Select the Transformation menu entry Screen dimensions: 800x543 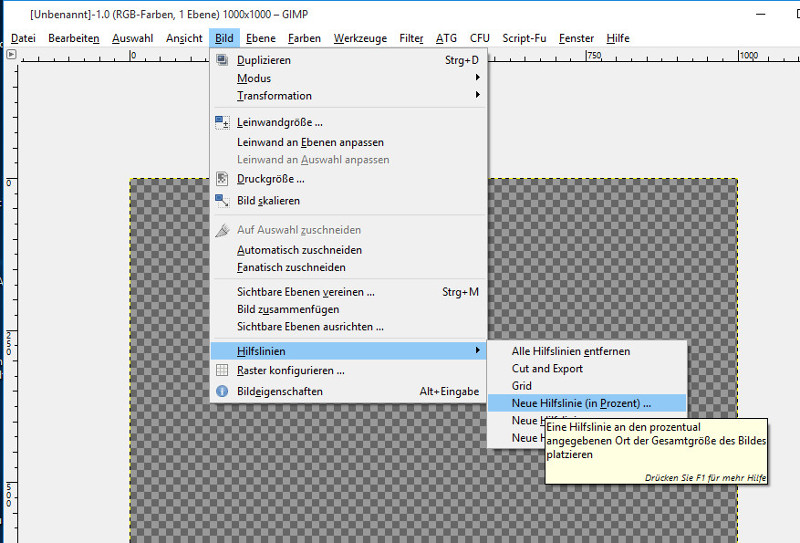(348, 95)
